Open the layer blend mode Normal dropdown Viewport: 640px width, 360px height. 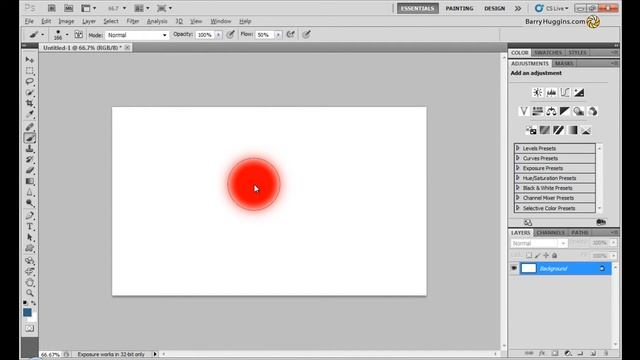click(539, 243)
